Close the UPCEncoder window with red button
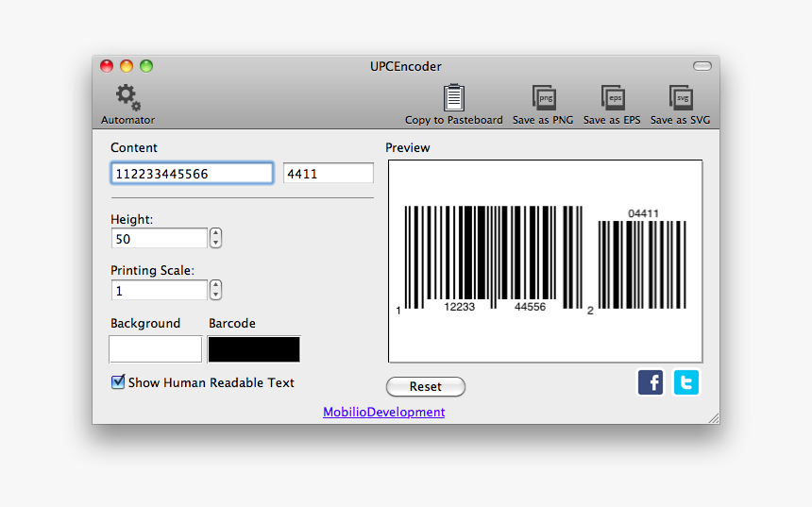The image size is (812, 507). (107, 66)
